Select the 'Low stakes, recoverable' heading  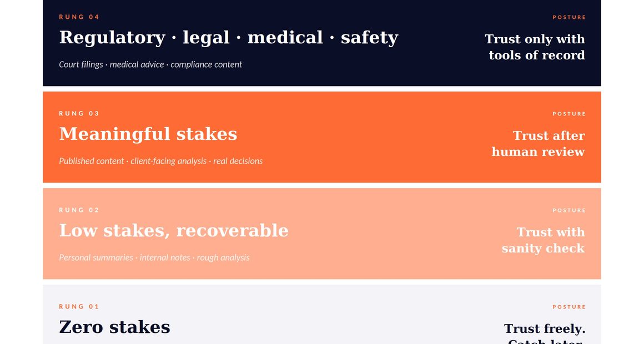click(173, 231)
